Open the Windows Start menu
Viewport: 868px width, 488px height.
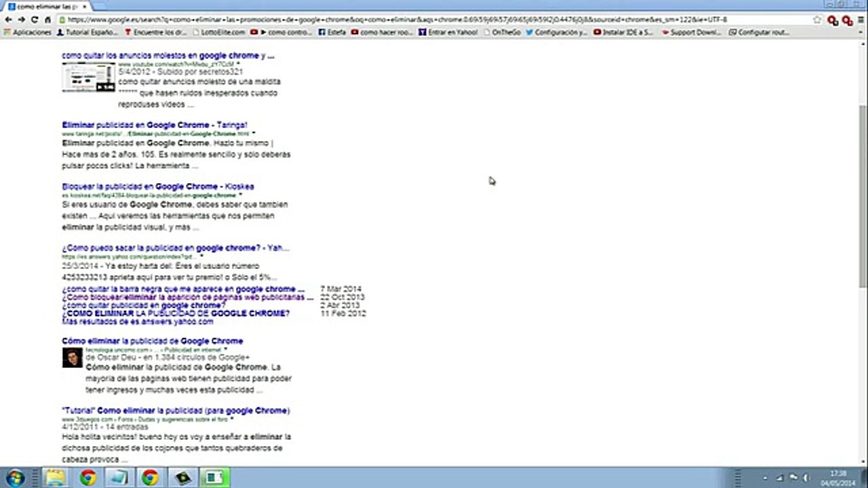point(15,478)
